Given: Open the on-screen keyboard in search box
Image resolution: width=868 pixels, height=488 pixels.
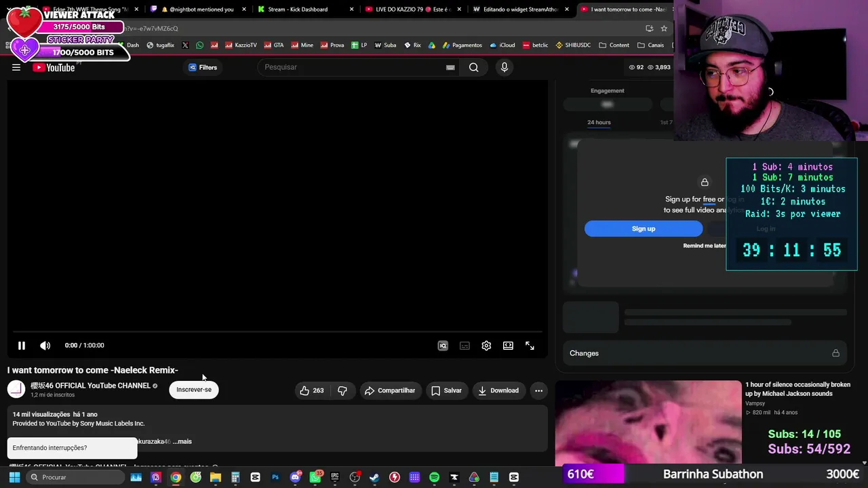Looking at the screenshot, I should pos(450,67).
